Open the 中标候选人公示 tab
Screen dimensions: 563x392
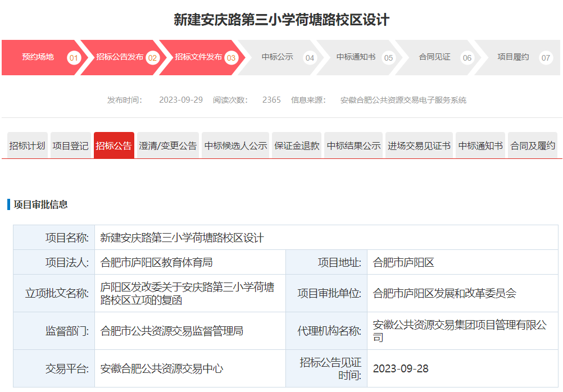(235, 145)
